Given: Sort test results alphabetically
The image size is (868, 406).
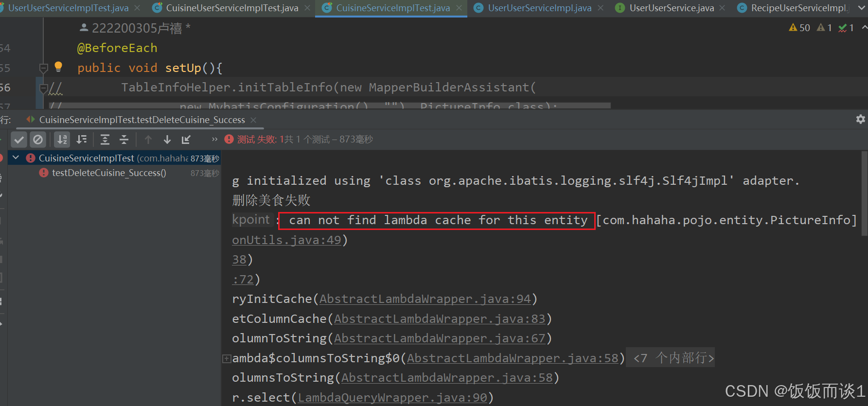Looking at the screenshot, I should pos(62,140).
